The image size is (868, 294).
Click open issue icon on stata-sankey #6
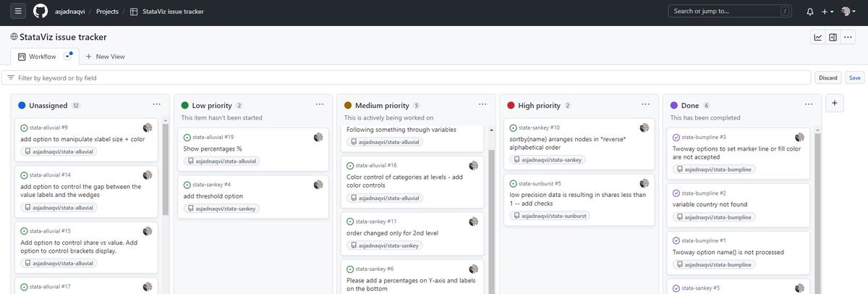click(x=350, y=269)
